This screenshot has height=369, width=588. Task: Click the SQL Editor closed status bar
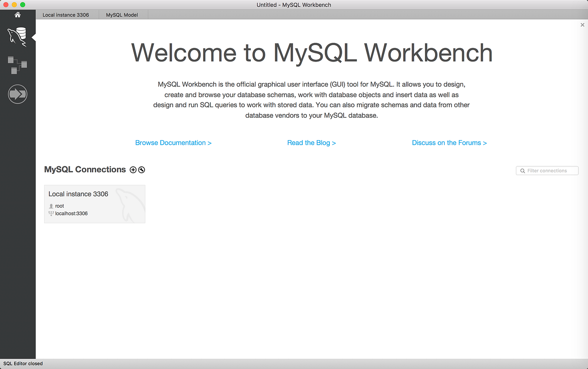(x=23, y=363)
